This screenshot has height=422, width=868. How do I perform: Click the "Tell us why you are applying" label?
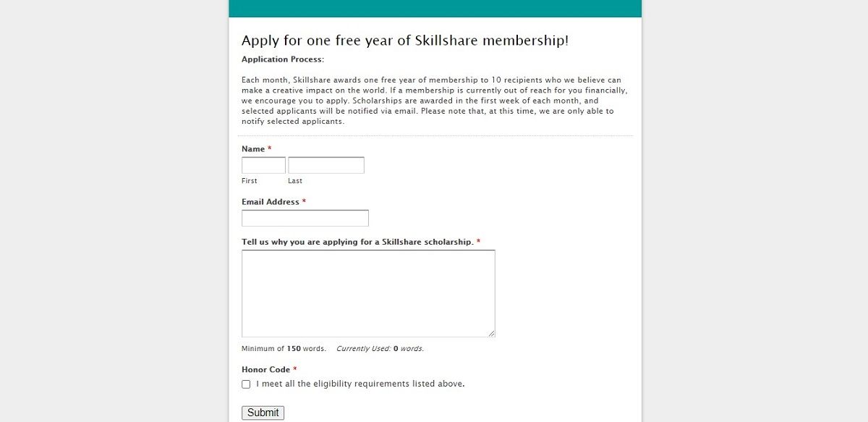[357, 242]
